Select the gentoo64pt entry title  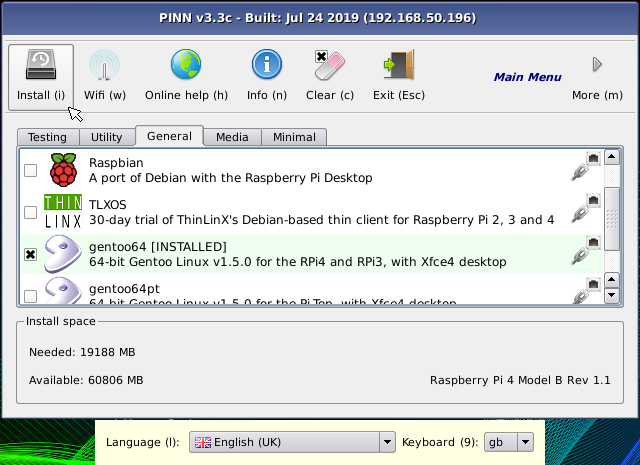pos(124,289)
